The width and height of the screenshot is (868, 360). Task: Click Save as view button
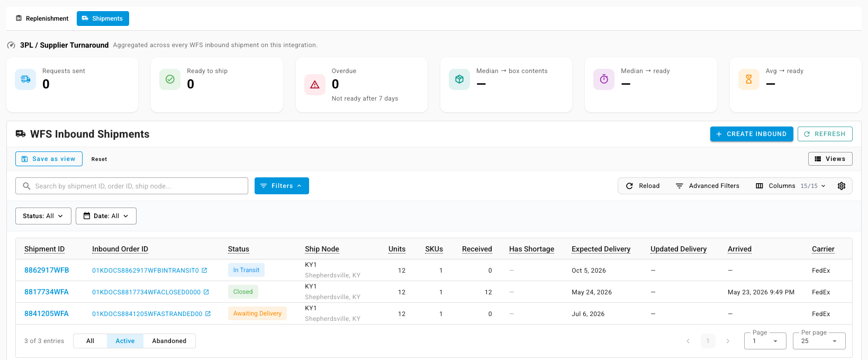(49, 159)
